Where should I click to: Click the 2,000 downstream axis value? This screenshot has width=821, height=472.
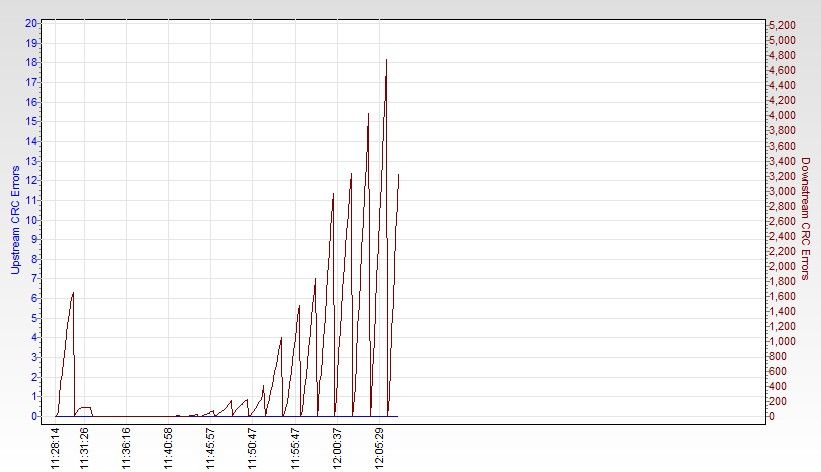[x=782, y=266]
